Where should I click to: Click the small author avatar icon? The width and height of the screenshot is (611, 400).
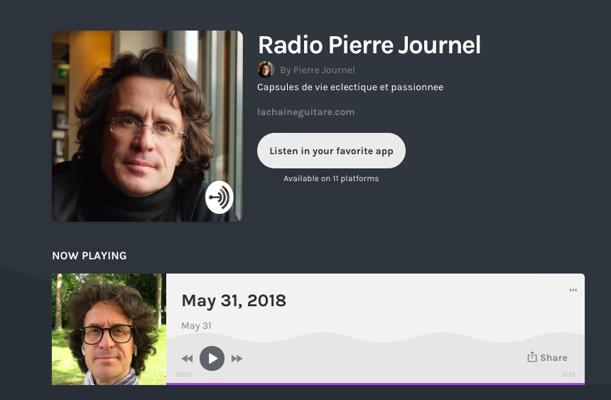[265, 70]
